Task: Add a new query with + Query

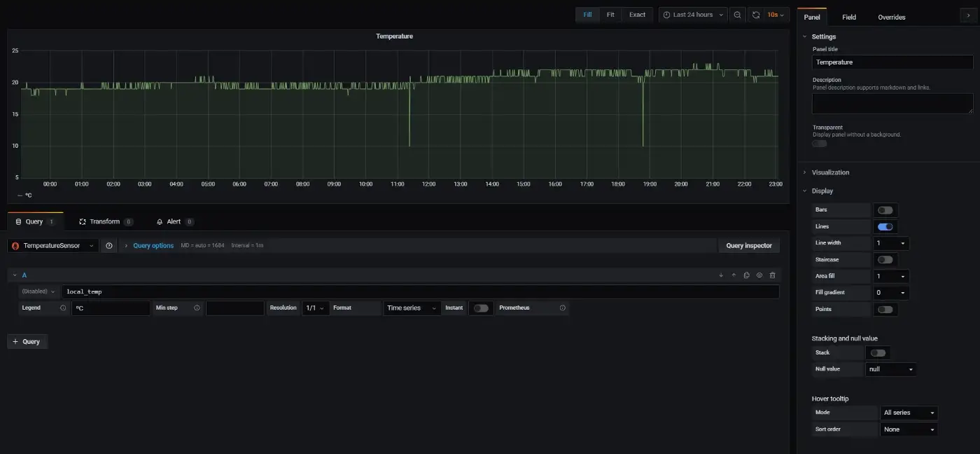Action: (x=27, y=341)
